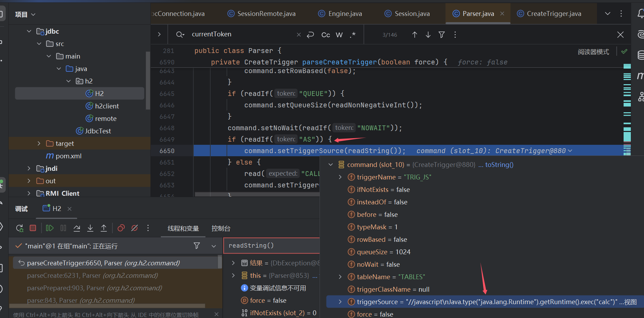Step over the current line
Viewport: 644px width, 318px height.
pos(77,228)
